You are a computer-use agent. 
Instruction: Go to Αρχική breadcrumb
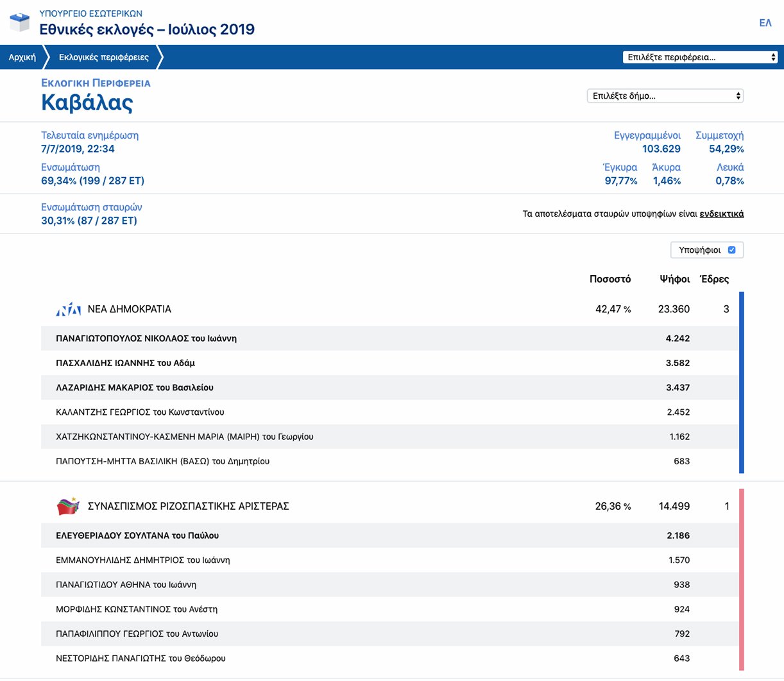[22, 57]
